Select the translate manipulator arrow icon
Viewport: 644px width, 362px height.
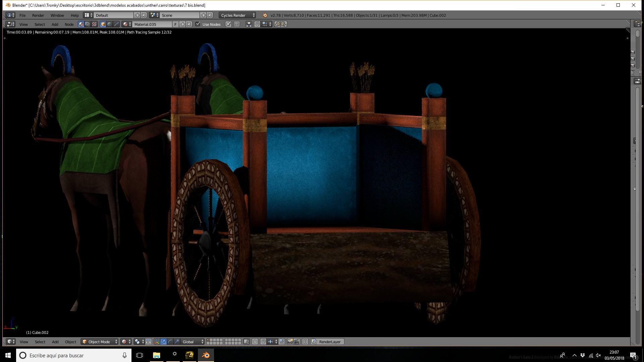[163, 342]
